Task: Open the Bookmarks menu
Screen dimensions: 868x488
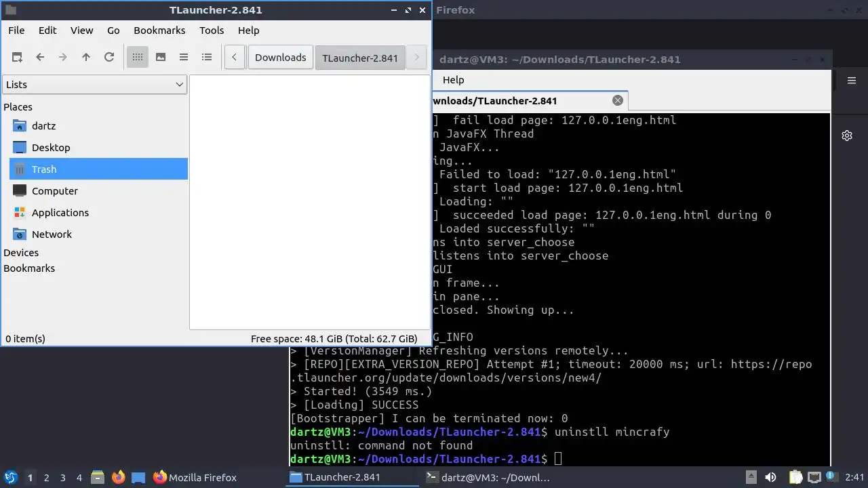Action: pyautogui.click(x=159, y=30)
